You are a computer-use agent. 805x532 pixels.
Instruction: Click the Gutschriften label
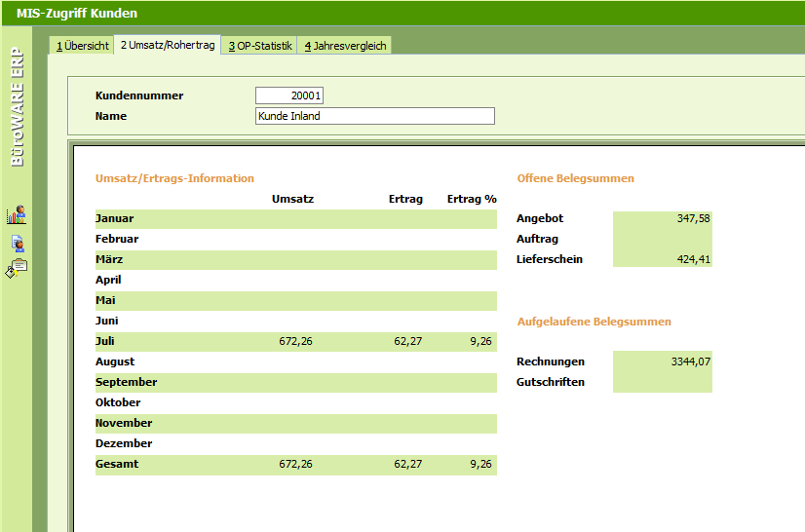click(x=551, y=382)
